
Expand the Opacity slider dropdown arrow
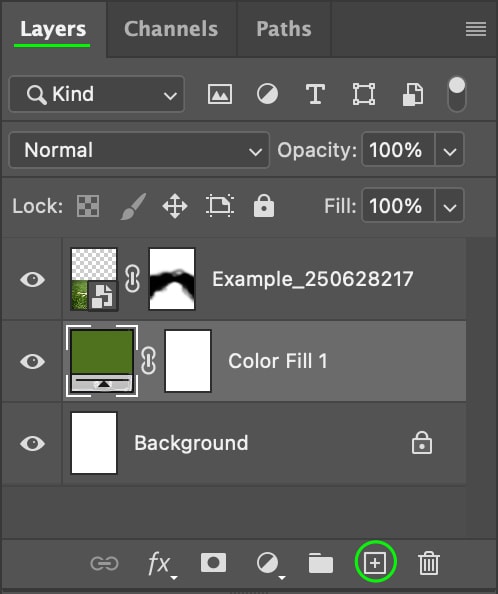(x=450, y=150)
